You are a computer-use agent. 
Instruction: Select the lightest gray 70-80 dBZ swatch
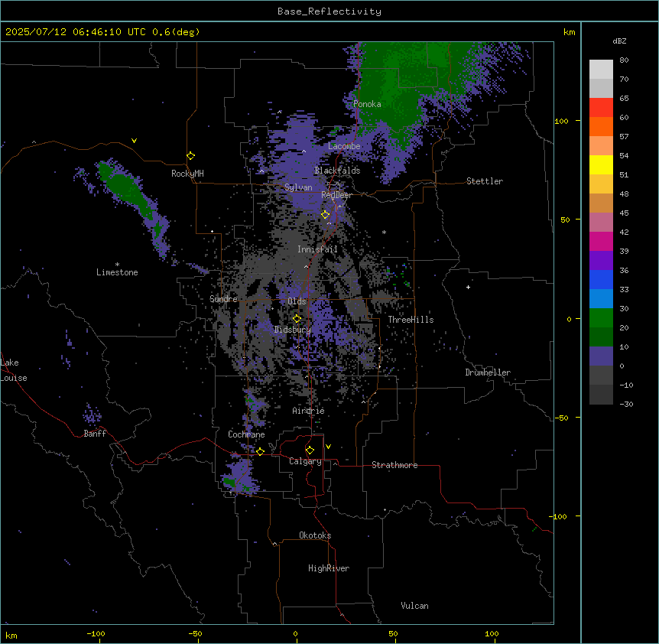pyautogui.click(x=601, y=70)
